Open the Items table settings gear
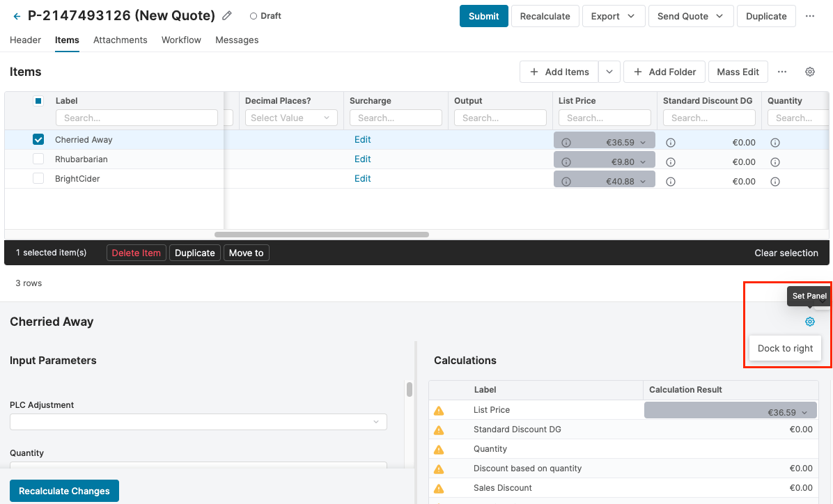This screenshot has height=504, width=833. (810, 72)
